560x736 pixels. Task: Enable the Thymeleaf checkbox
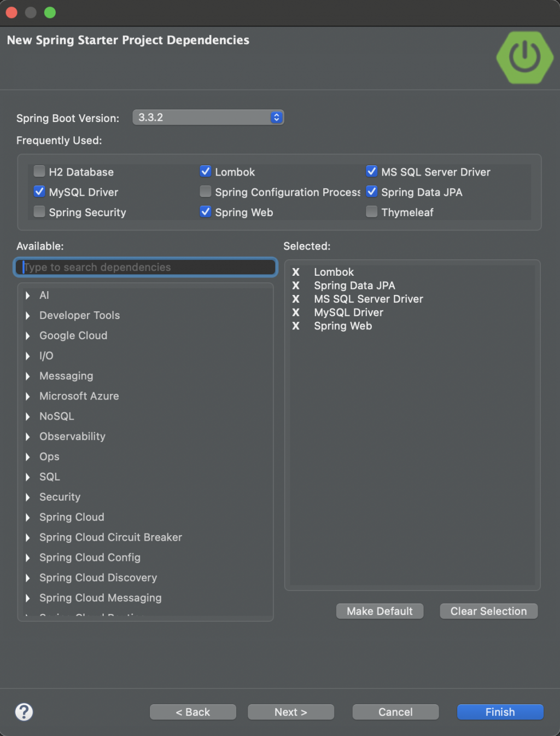point(372,212)
